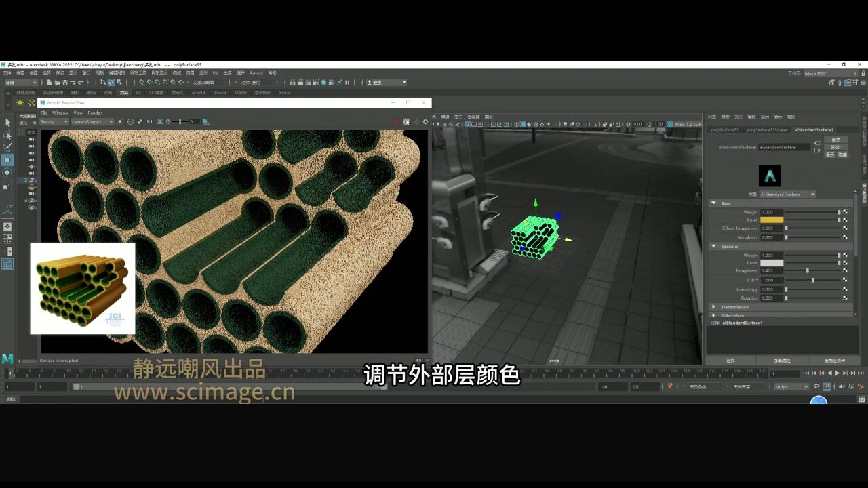868x488 pixels.
Task: Open the 24 fps frame rate dropdown
Action: click(x=792, y=386)
